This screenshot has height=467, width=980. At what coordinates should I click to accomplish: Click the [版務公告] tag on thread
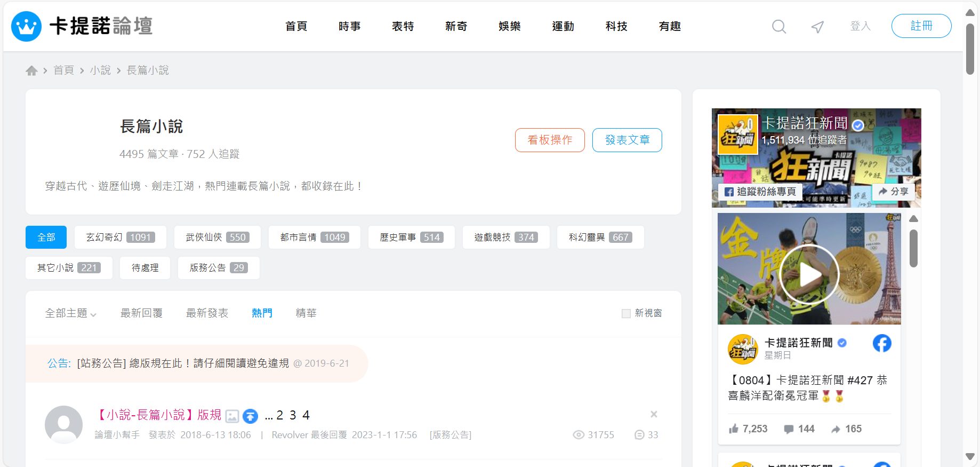click(x=451, y=435)
